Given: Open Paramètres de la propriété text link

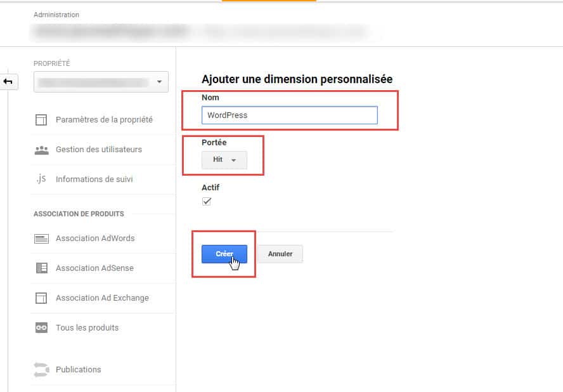Looking at the screenshot, I should tap(104, 120).
